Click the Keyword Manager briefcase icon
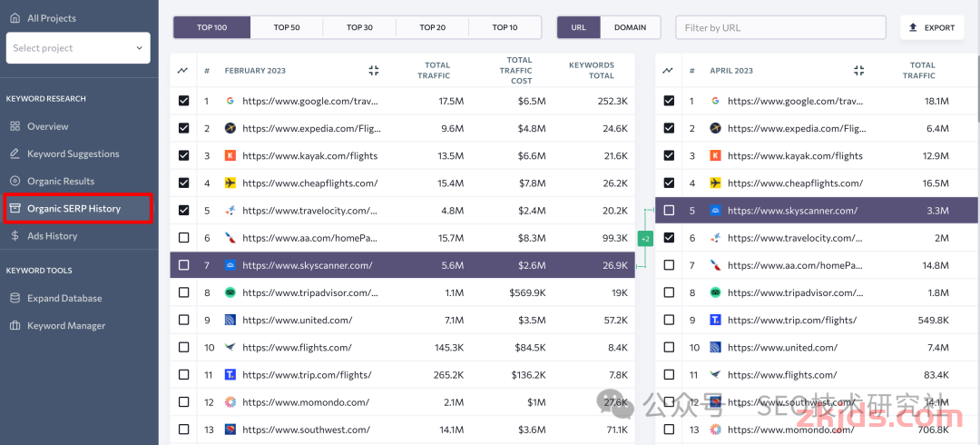Viewport: 980px width, 445px height. click(x=15, y=326)
